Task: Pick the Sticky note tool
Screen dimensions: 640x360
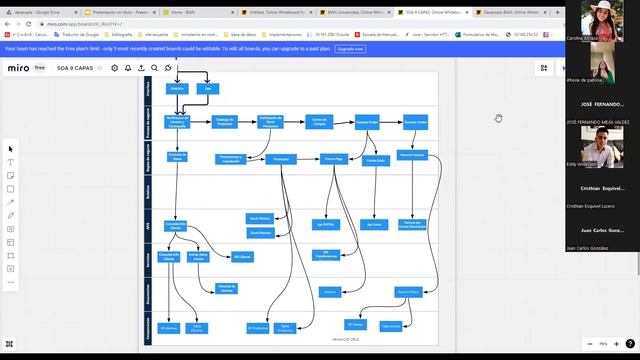Action: (11, 176)
